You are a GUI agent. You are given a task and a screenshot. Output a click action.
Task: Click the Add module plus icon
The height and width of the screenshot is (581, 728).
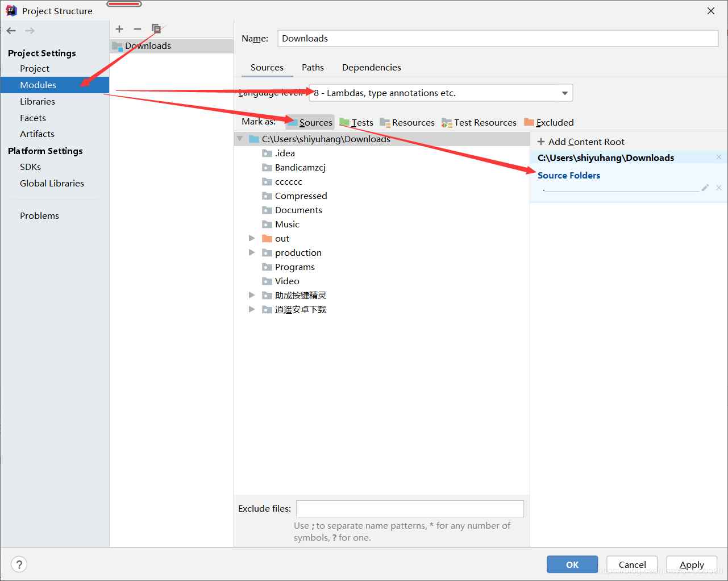click(119, 29)
